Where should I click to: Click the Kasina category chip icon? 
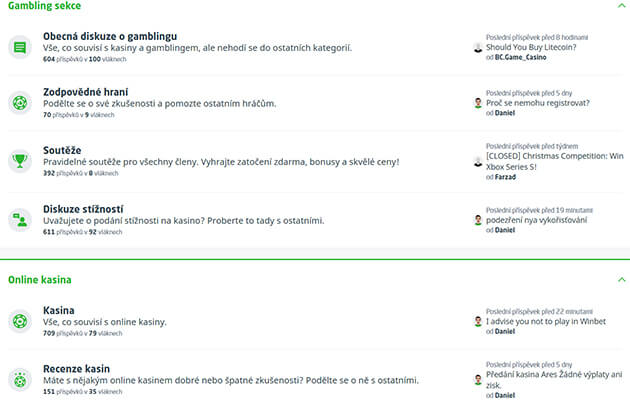[19, 322]
